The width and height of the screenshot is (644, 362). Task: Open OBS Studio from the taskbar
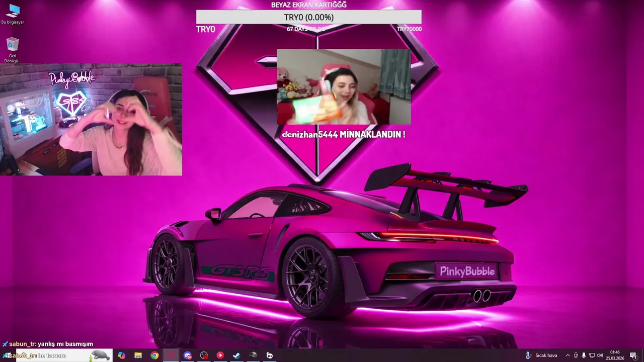coord(204,355)
